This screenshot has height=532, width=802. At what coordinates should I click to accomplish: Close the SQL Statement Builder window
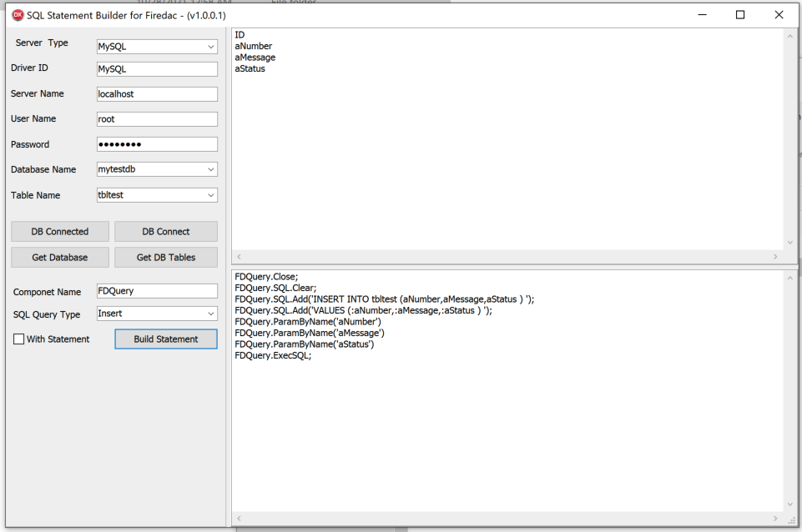click(779, 15)
